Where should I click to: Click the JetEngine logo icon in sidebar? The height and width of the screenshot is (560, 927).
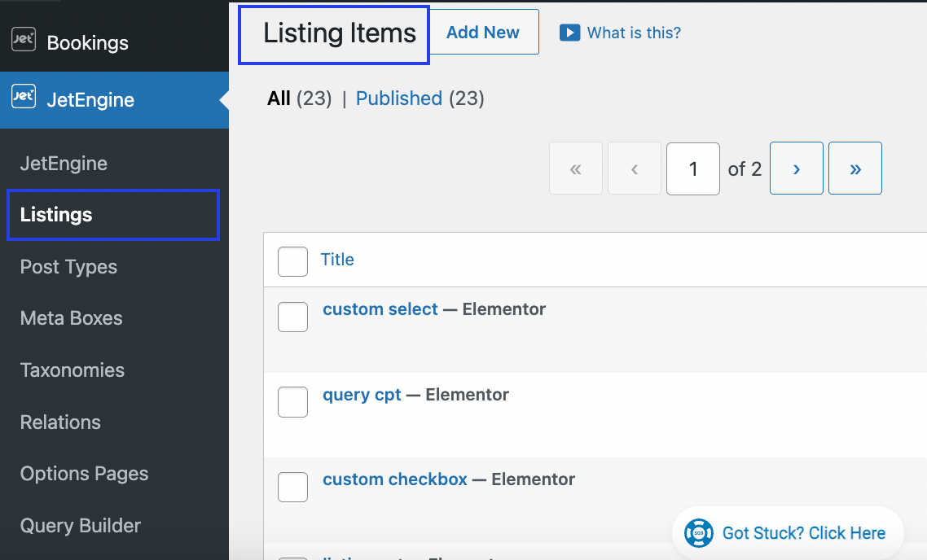pos(23,98)
